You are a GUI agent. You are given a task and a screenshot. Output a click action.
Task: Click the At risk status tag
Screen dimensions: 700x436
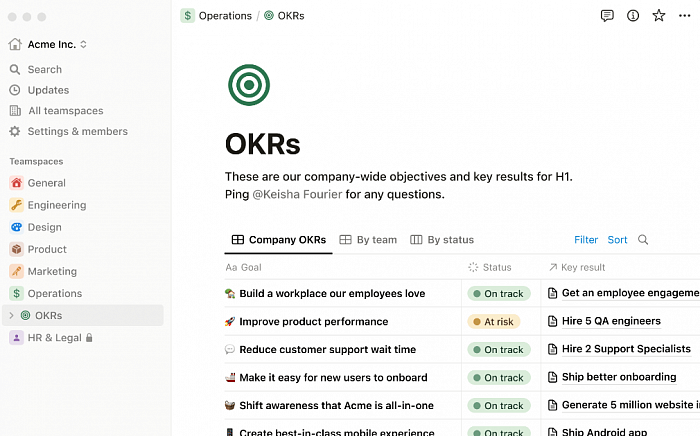click(x=494, y=321)
